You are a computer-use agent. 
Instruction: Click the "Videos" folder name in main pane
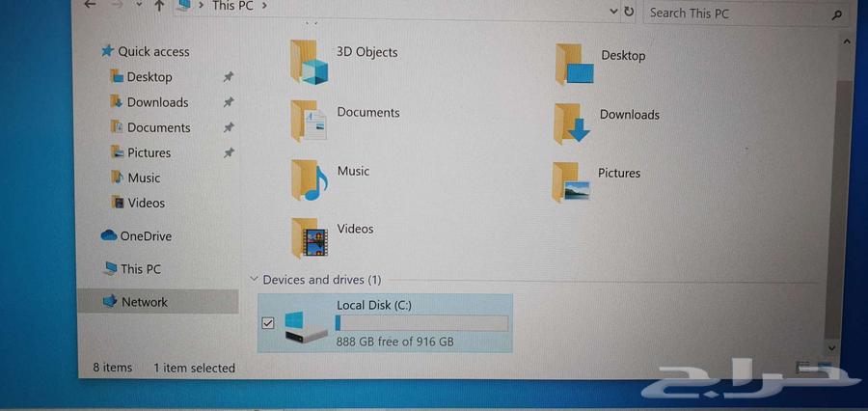click(x=355, y=229)
